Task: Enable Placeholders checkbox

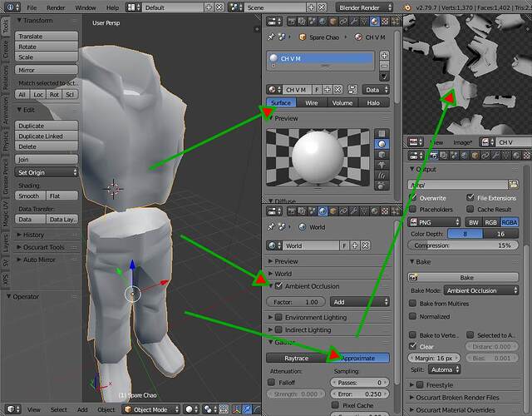Action: pos(413,209)
